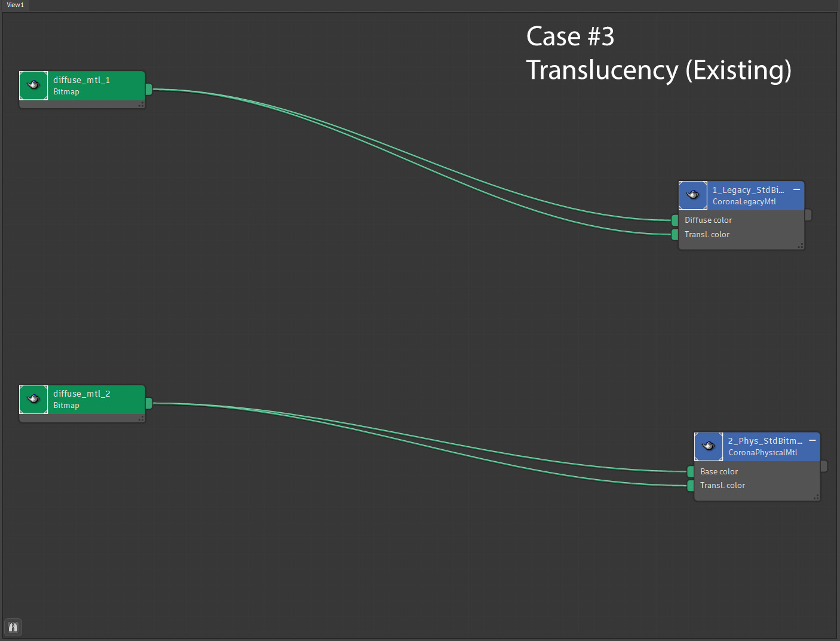Open the binoculars search icon in the view corner
The image size is (840, 641).
[x=13, y=627]
